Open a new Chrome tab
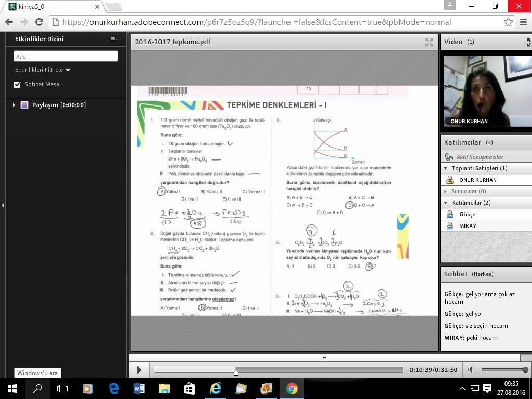Screen dimensions: 532x399 tap(114, 6)
